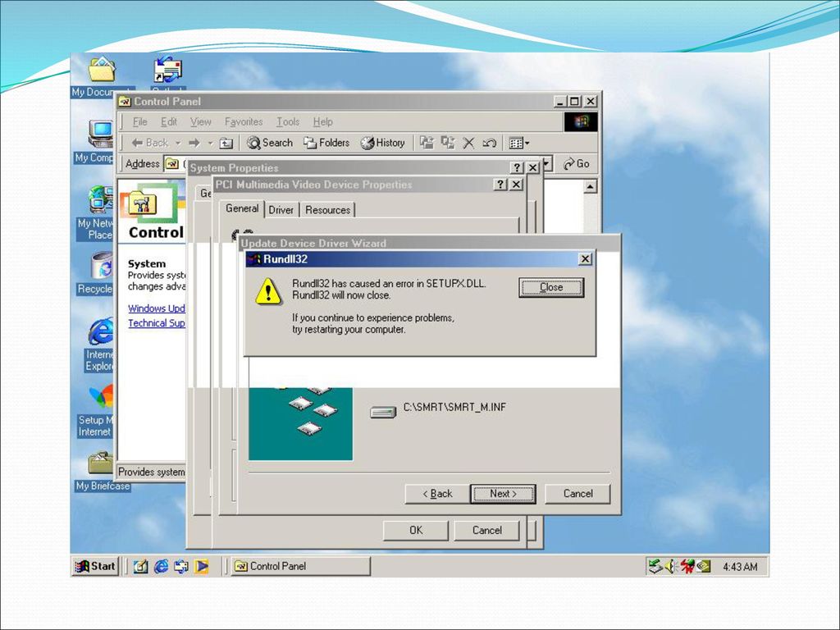The height and width of the screenshot is (630, 840).
Task: Open the File menu in Control Panel
Action: [139, 122]
